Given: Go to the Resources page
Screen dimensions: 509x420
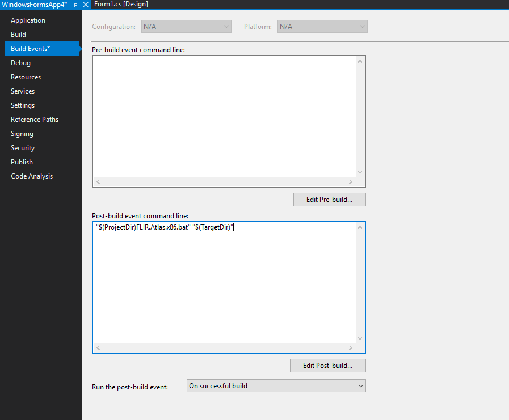Looking at the screenshot, I should 26,77.
